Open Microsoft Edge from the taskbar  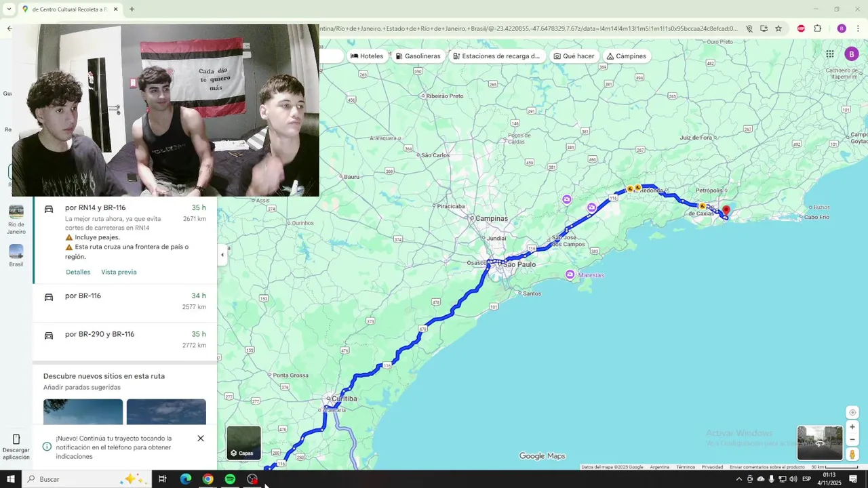(x=185, y=479)
